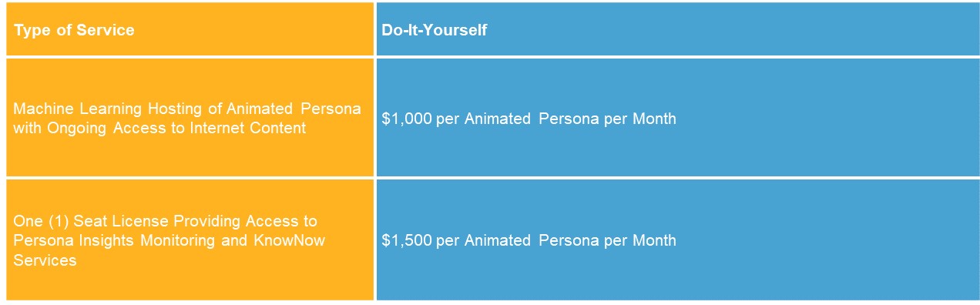Click the '$1,500 per Animated Persona per Month' price
This screenshot has width=980, height=305.
click(x=529, y=240)
